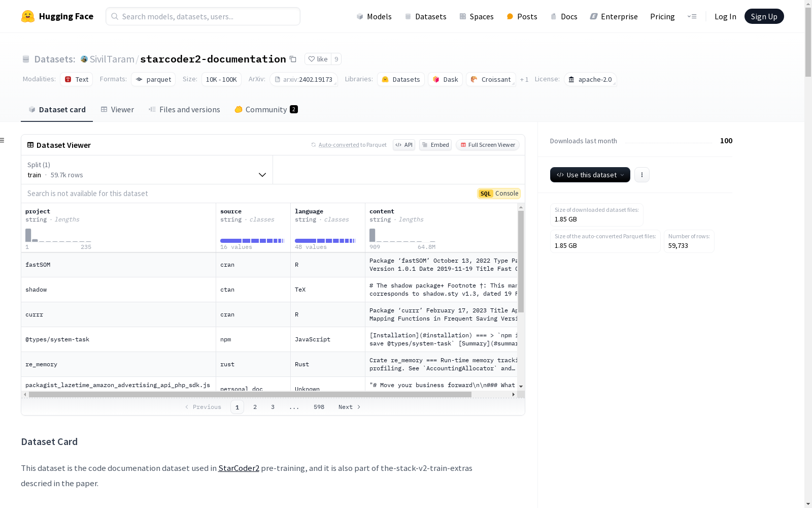Click the npm source cell

pos(253,339)
